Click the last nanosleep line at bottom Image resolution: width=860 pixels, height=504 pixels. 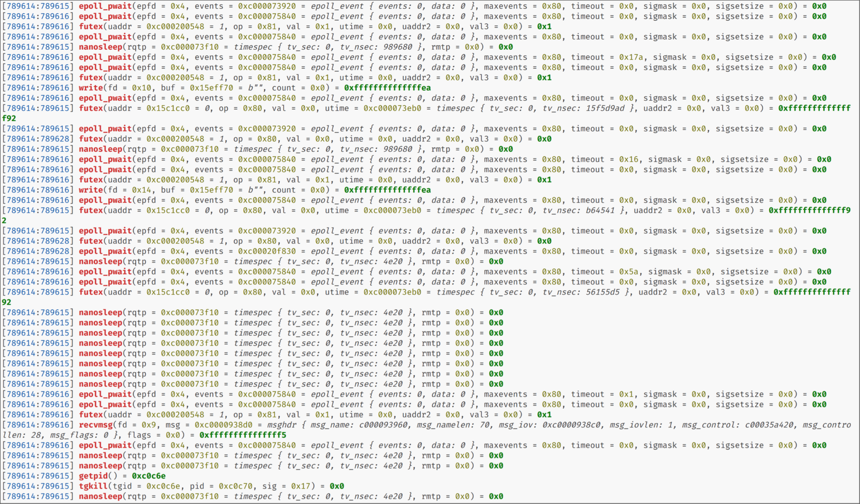pyautogui.click(x=100, y=496)
